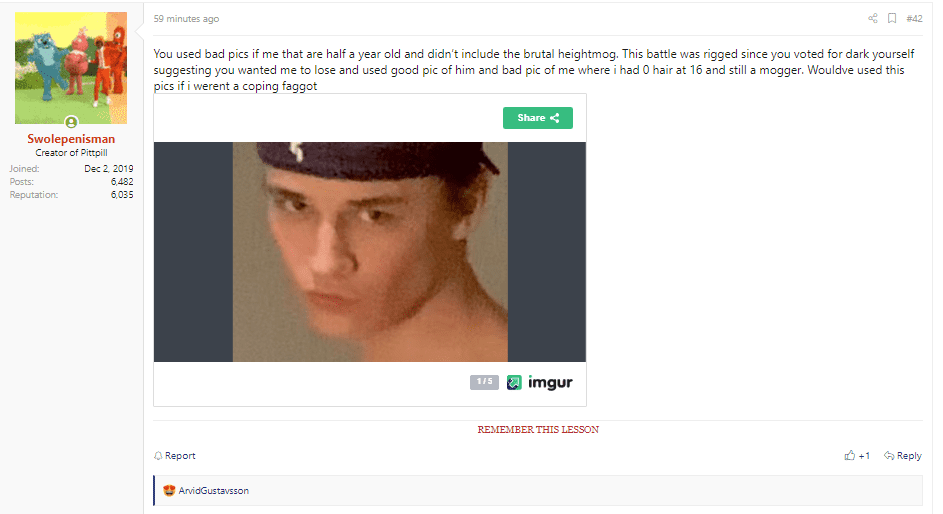This screenshot has width=943, height=514.
Task: Click the reply arrow icon
Action: tap(889, 456)
